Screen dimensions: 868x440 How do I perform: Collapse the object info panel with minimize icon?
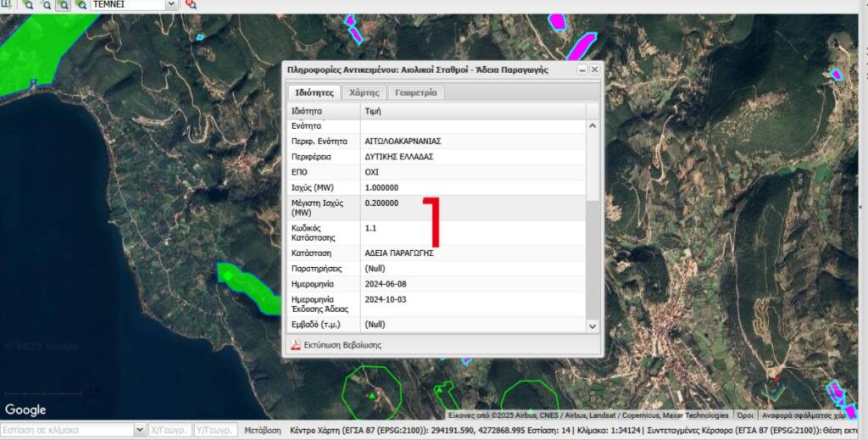pyautogui.click(x=582, y=70)
